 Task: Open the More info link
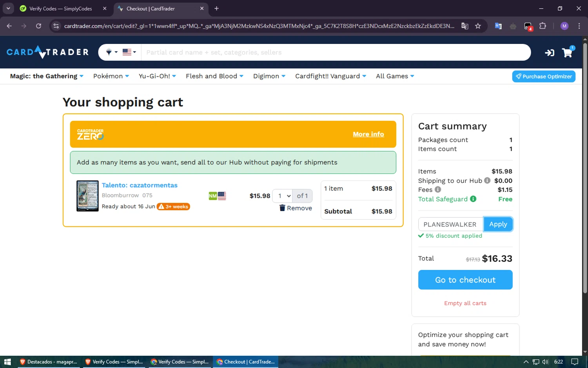pyautogui.click(x=368, y=134)
